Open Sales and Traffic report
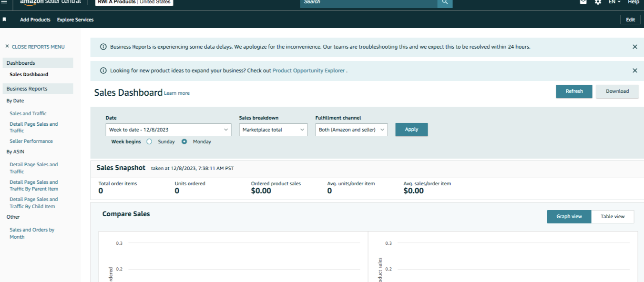This screenshot has width=644, height=282. pos(28,113)
